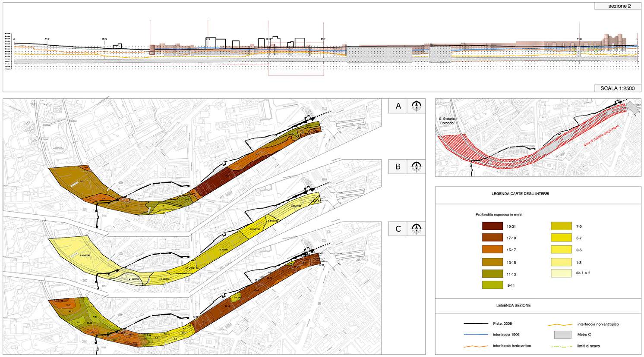
Task: Click the E'=F marker on section profile
Action: tap(323, 39)
